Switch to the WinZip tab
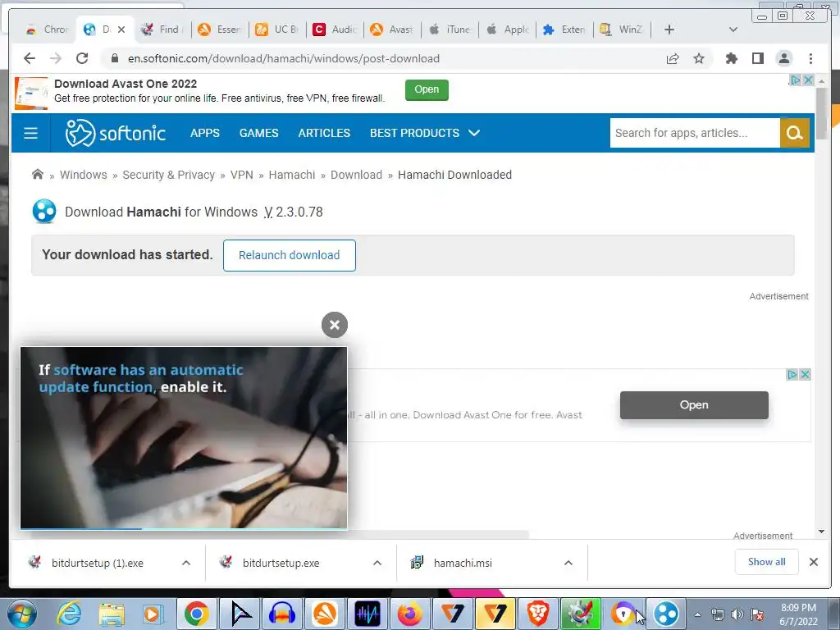This screenshot has height=630, width=840. pyautogui.click(x=622, y=30)
